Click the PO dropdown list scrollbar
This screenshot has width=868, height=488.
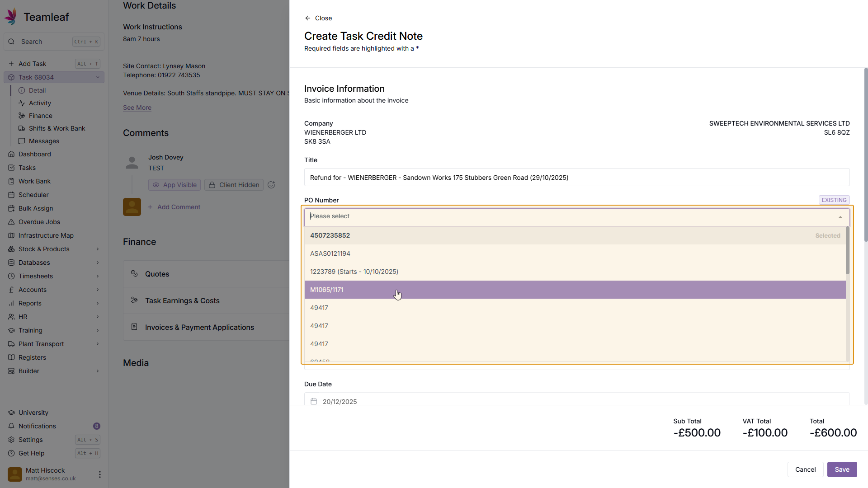848,251
